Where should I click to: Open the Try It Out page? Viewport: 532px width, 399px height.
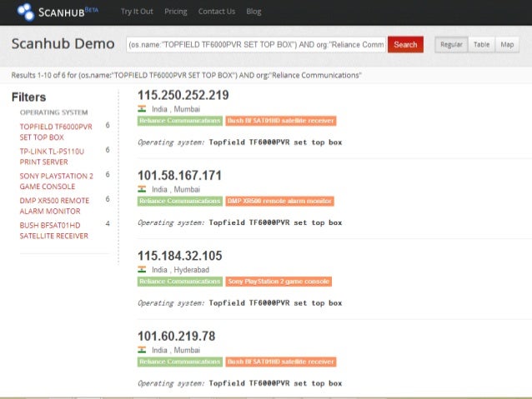[x=137, y=12]
